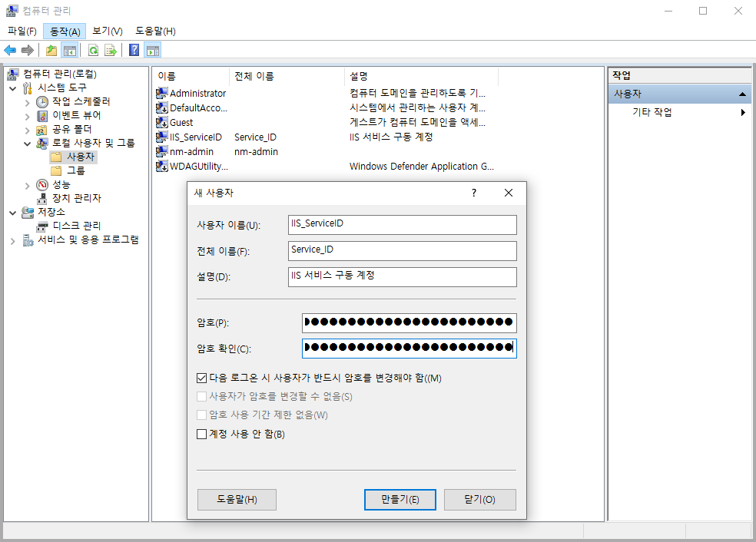Click the 장치 관리자 icon

click(x=42, y=199)
